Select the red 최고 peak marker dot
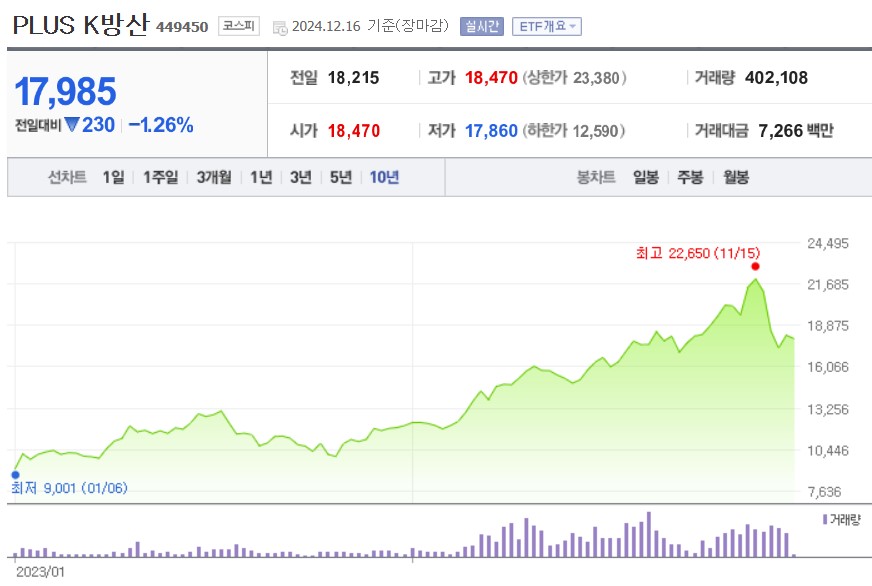872x586 pixels. 756,267
